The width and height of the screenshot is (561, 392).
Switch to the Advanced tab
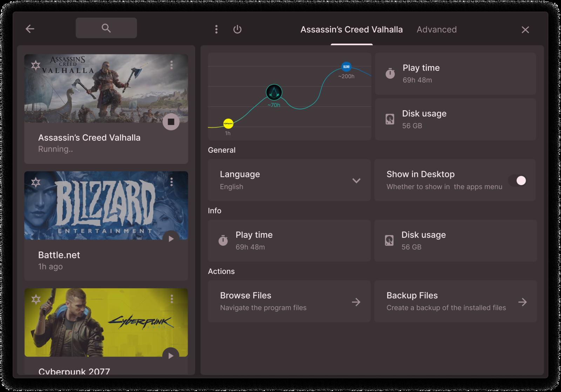tap(437, 30)
